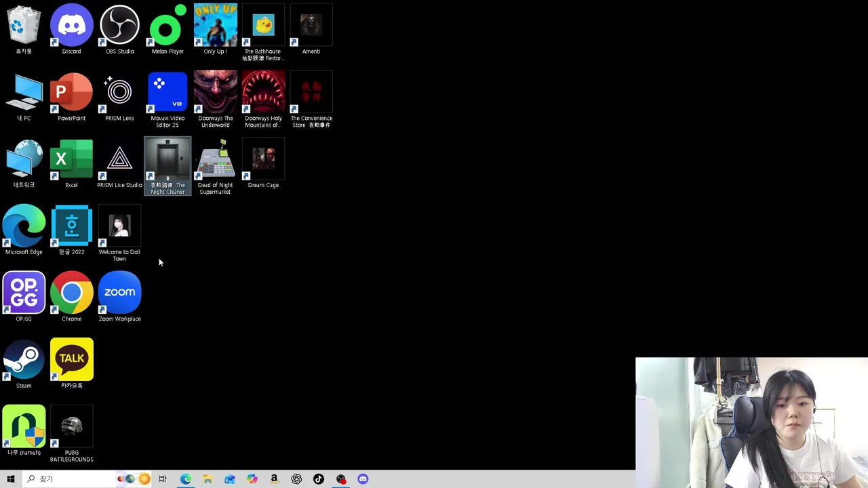Open the Windows Start menu

[11, 479]
